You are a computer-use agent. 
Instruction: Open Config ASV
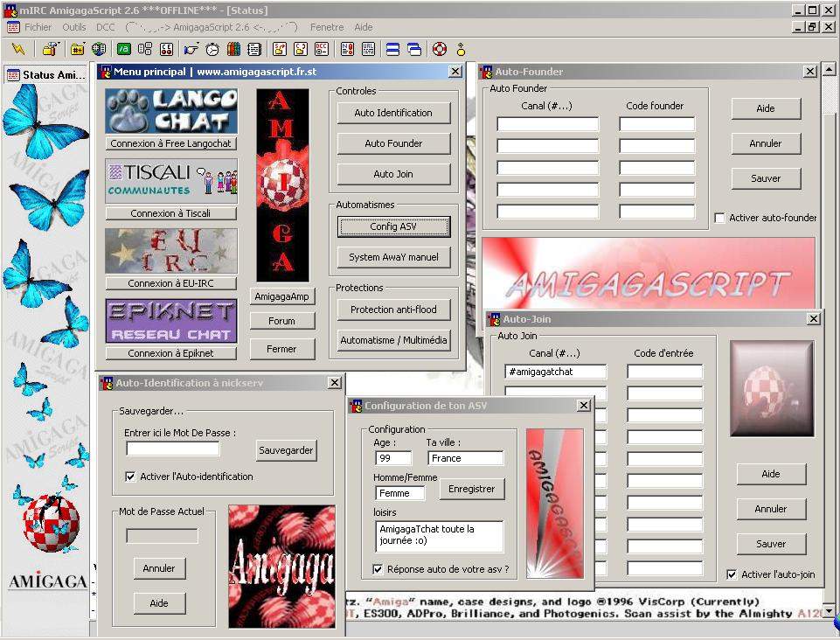coord(393,226)
